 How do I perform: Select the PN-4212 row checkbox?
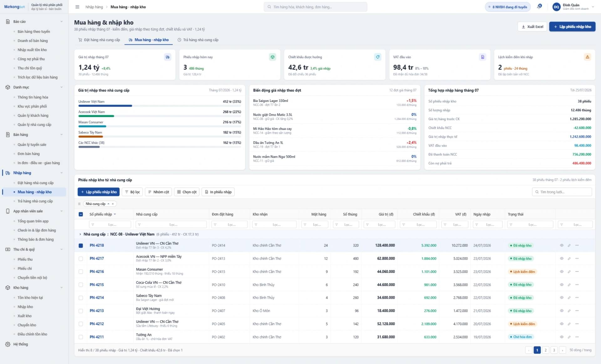point(81,324)
